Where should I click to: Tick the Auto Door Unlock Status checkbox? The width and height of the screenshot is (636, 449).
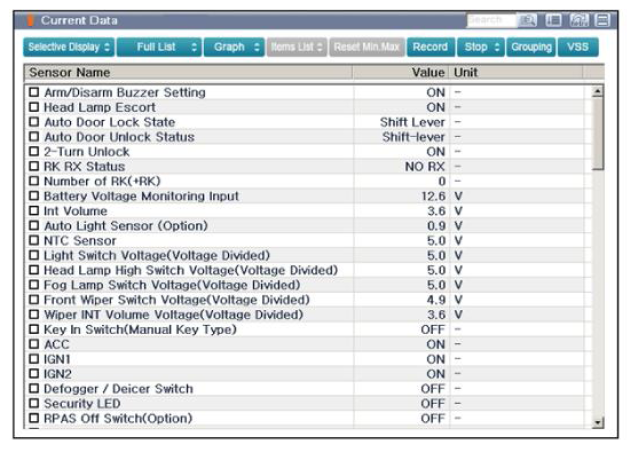click(34, 137)
